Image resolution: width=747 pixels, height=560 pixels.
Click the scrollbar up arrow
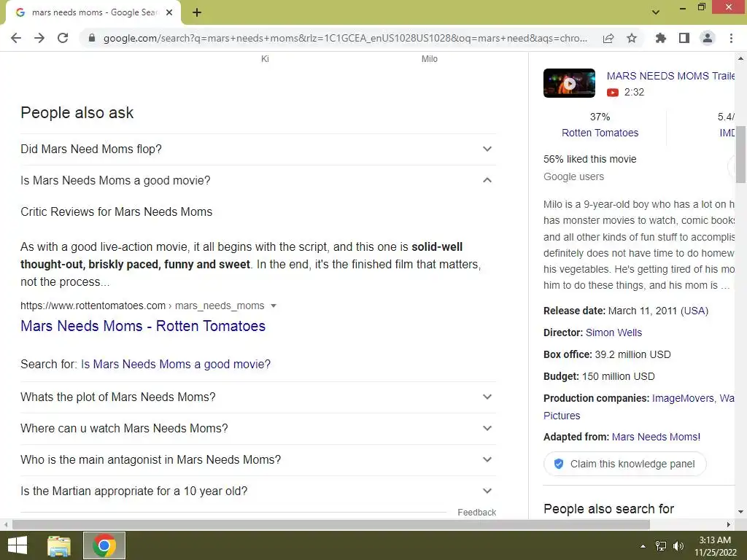(740, 58)
